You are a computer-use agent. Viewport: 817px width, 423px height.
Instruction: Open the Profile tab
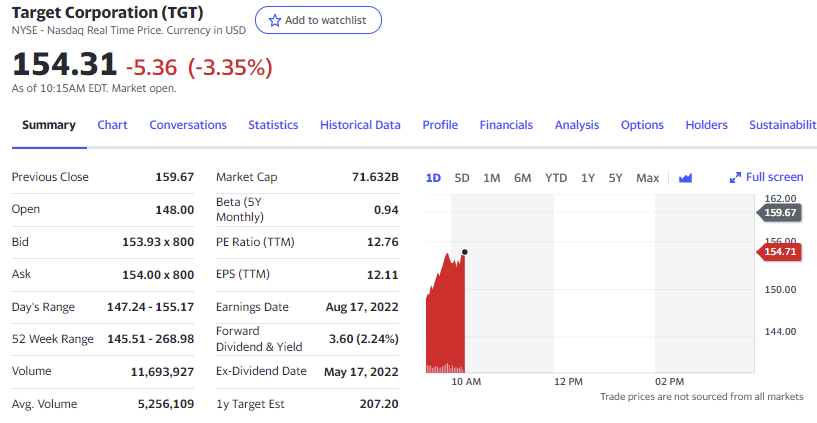coord(440,125)
